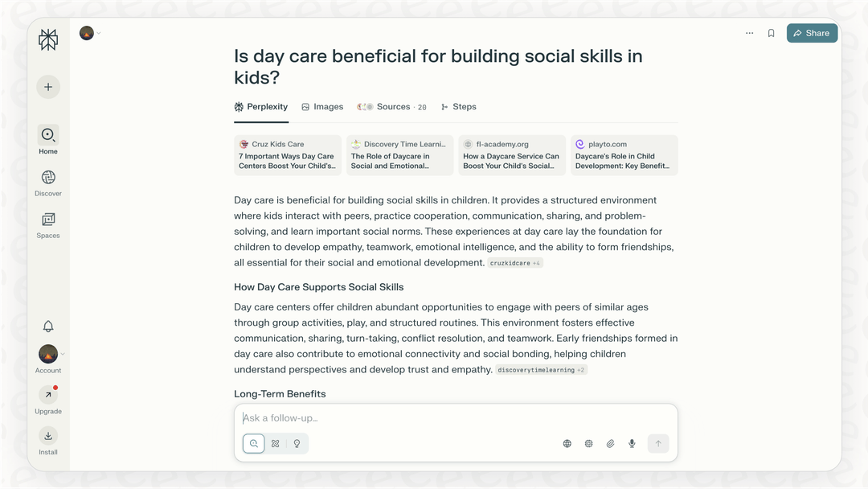Click the Upgrade arrow icon
The width and height of the screenshot is (868, 489).
pyautogui.click(x=48, y=395)
